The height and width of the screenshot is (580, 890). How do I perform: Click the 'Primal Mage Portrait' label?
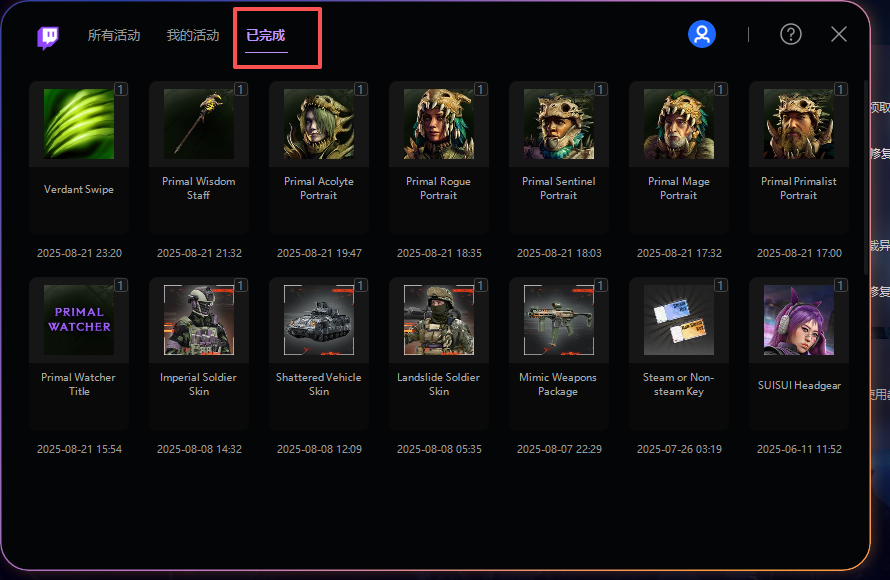click(x=679, y=188)
